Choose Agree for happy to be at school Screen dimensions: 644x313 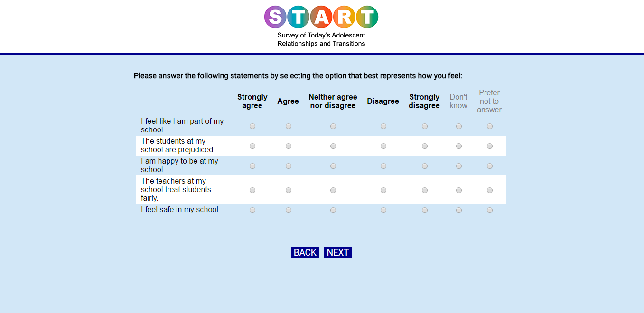pos(289,166)
